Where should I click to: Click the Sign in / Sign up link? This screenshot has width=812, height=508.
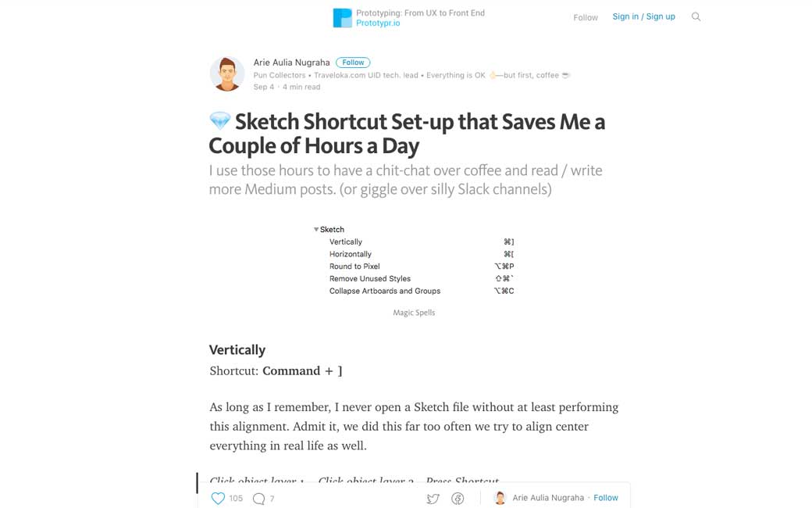(643, 16)
